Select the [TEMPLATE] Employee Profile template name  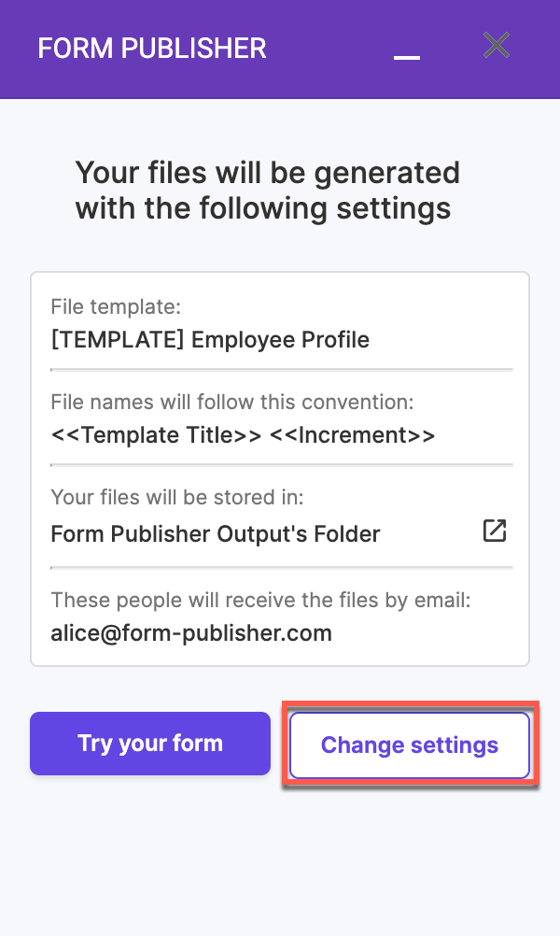pyautogui.click(x=210, y=339)
